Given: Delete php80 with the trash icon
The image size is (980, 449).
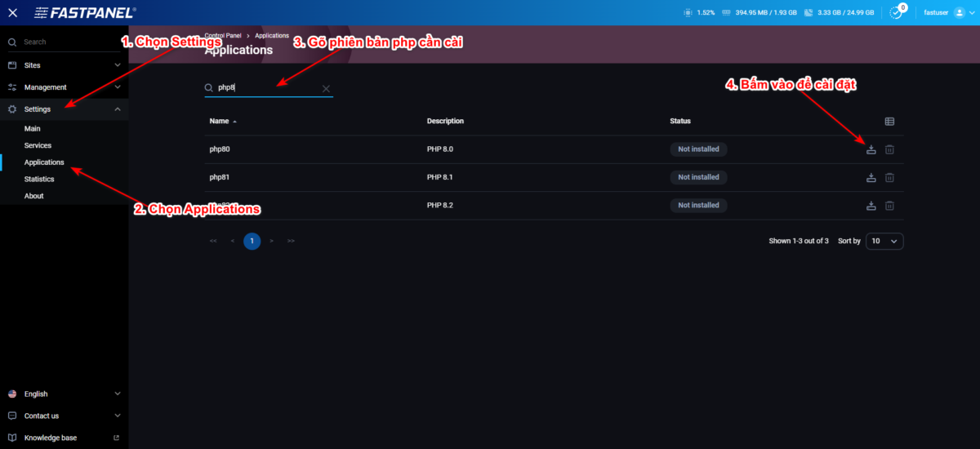Looking at the screenshot, I should coord(890,149).
